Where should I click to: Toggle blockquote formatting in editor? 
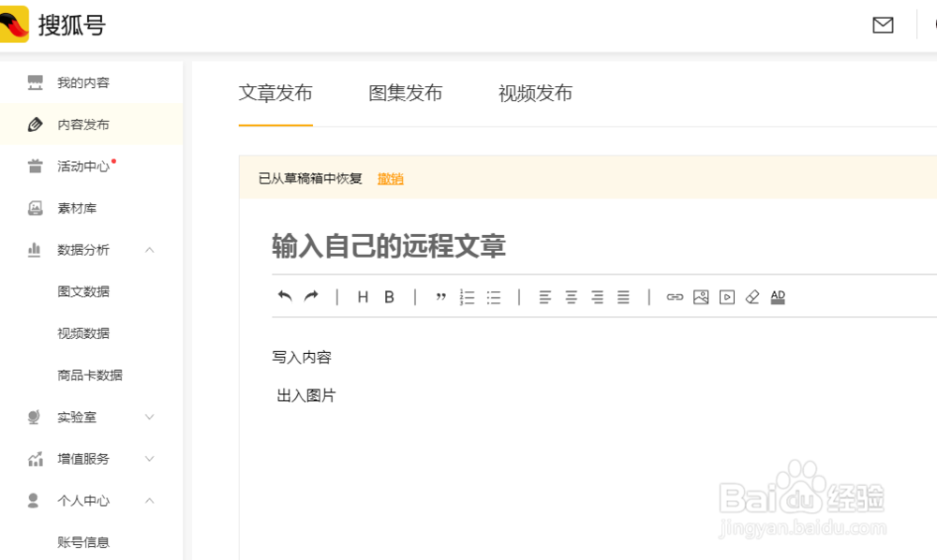coord(440,297)
